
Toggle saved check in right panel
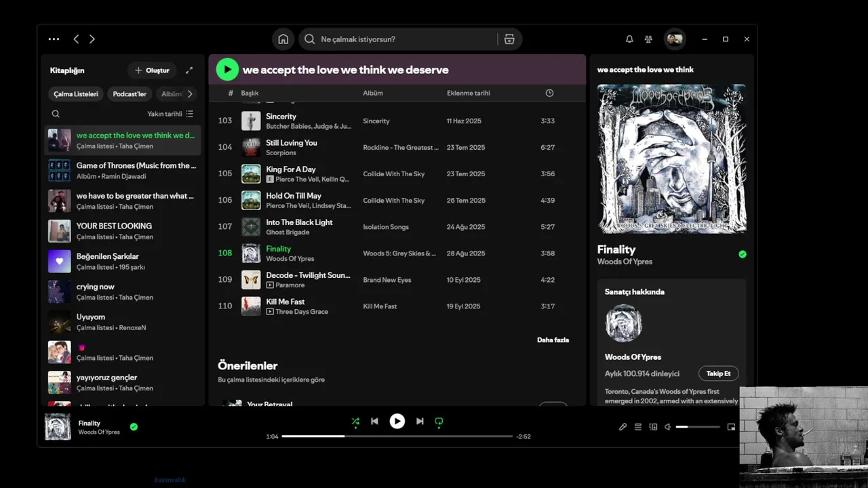pos(743,254)
